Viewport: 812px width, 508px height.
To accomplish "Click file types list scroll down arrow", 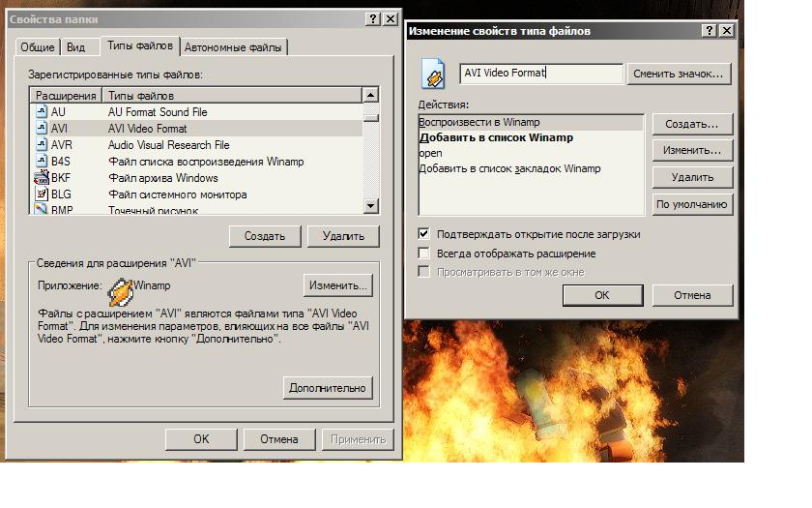I will [371, 206].
